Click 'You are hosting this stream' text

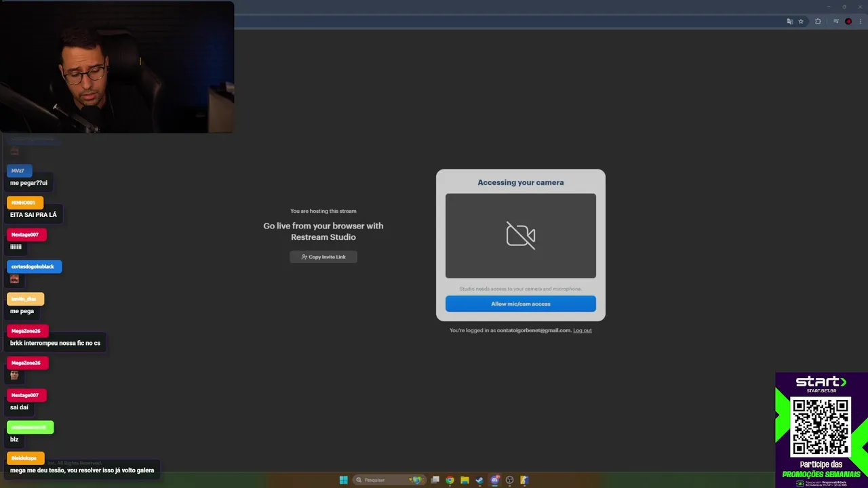click(323, 211)
